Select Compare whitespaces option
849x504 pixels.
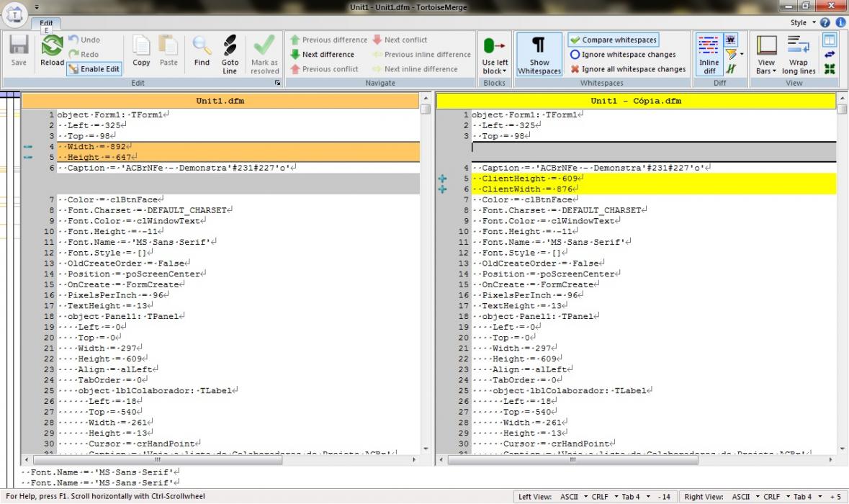(x=614, y=40)
